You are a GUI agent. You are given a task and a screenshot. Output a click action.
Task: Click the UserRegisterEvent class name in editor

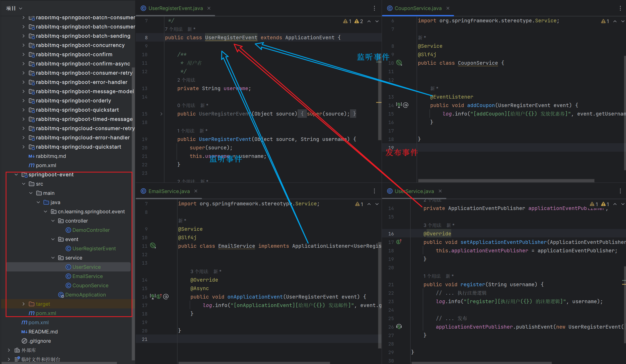tap(231, 37)
